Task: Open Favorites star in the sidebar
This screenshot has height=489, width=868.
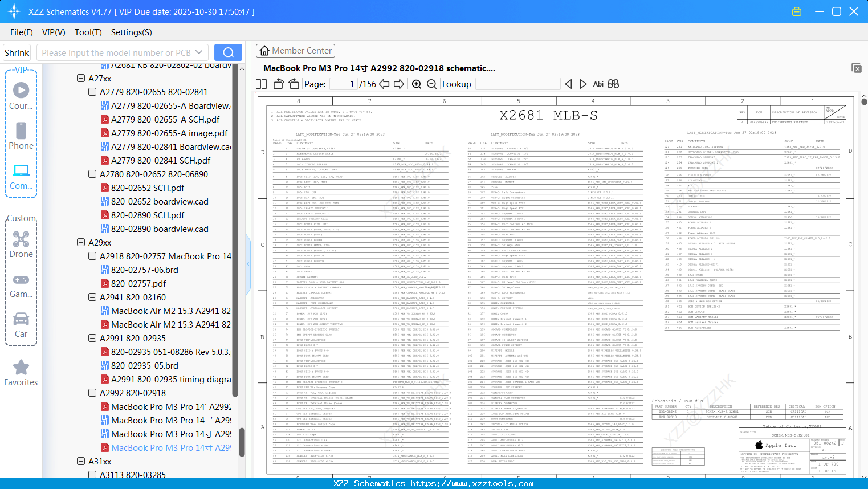Action: (21, 373)
